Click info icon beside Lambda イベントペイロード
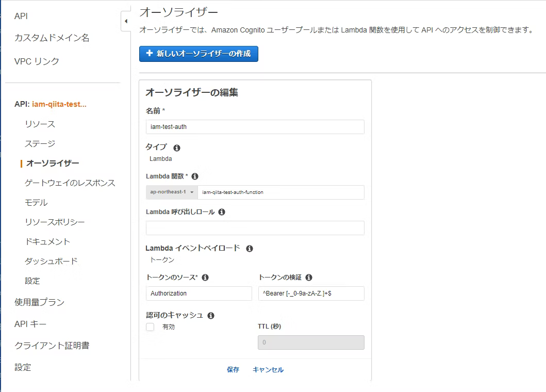 250,249
